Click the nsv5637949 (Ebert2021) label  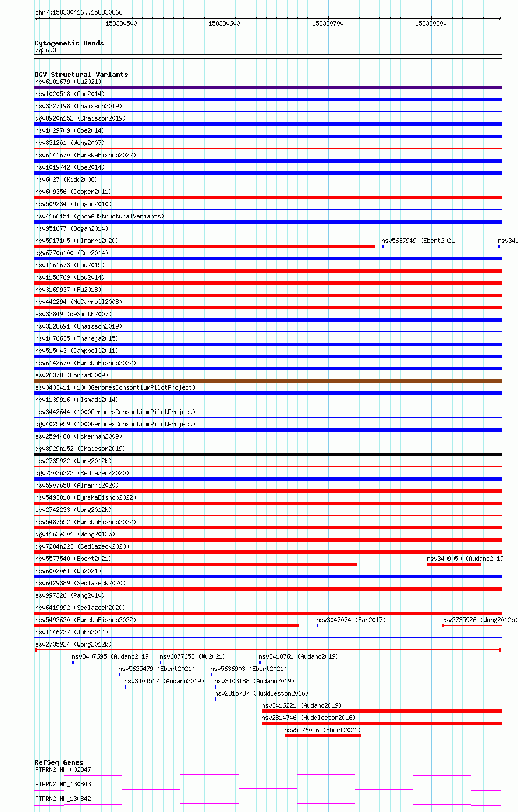click(420, 241)
